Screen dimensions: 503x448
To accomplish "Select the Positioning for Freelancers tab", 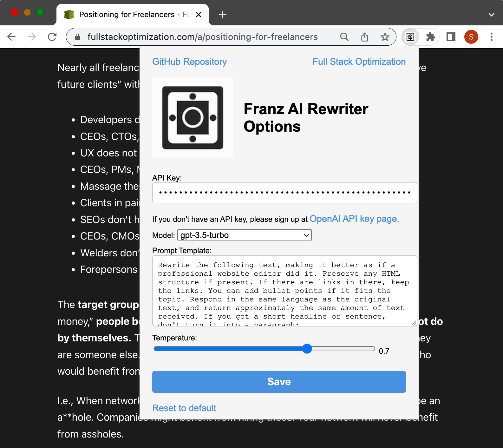I will (133, 15).
